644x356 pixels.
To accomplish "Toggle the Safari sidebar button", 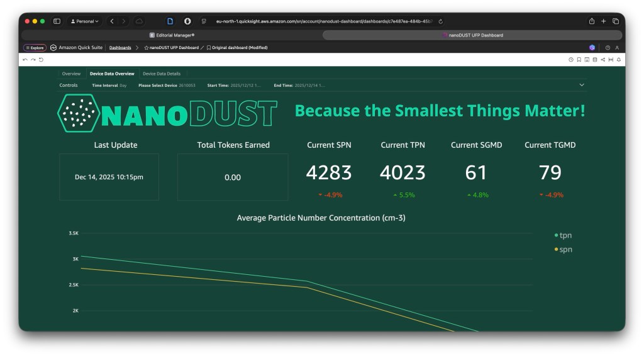I will tap(57, 21).
